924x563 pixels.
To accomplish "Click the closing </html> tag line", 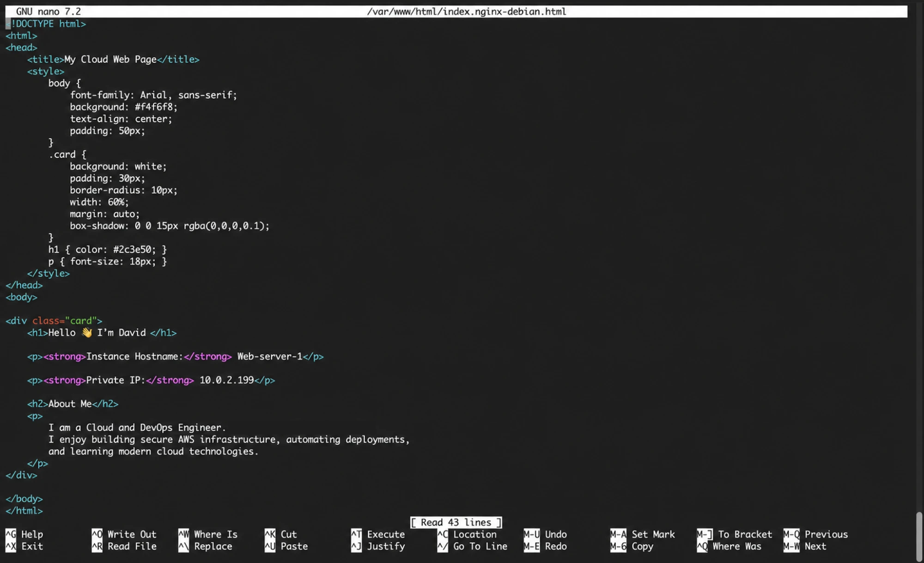I will pos(24,511).
